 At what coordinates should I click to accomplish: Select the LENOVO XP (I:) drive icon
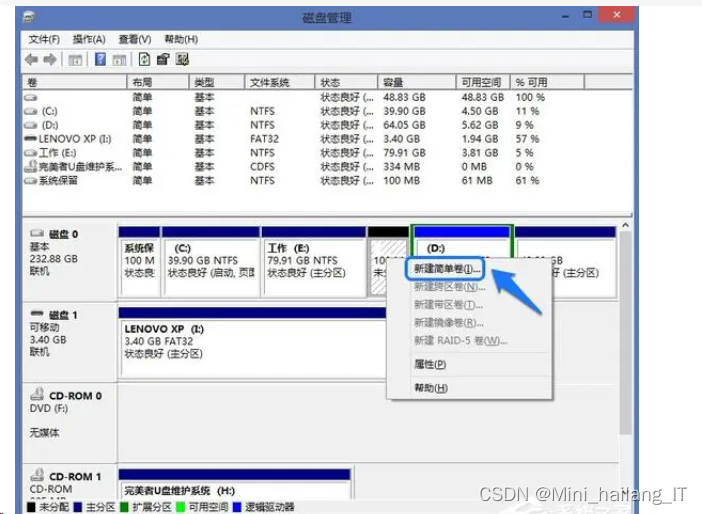30,139
